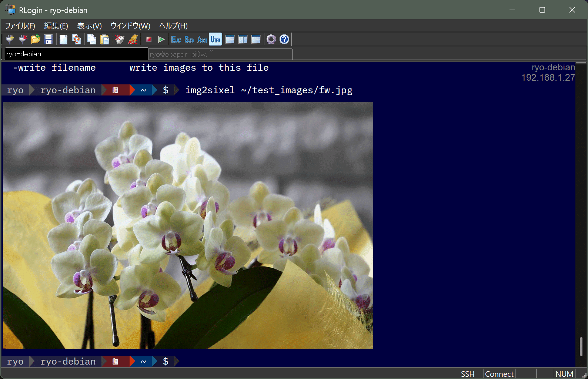
Task: Click the mouse with red X icon
Action: [120, 39]
